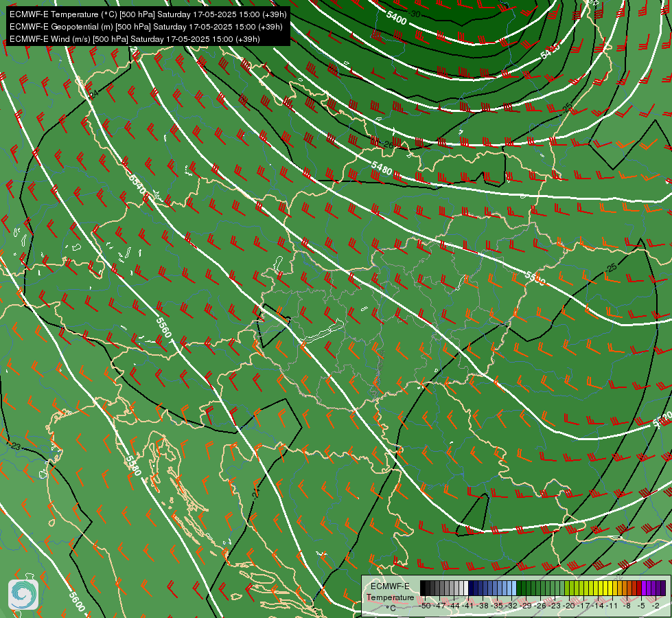Click the 5480 geopotential contour label

coord(382,168)
